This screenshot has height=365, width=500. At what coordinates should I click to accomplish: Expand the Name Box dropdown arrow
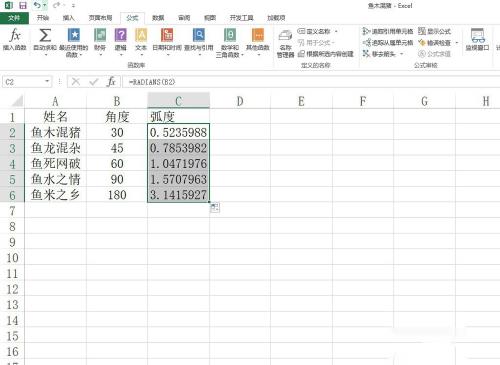(47, 81)
